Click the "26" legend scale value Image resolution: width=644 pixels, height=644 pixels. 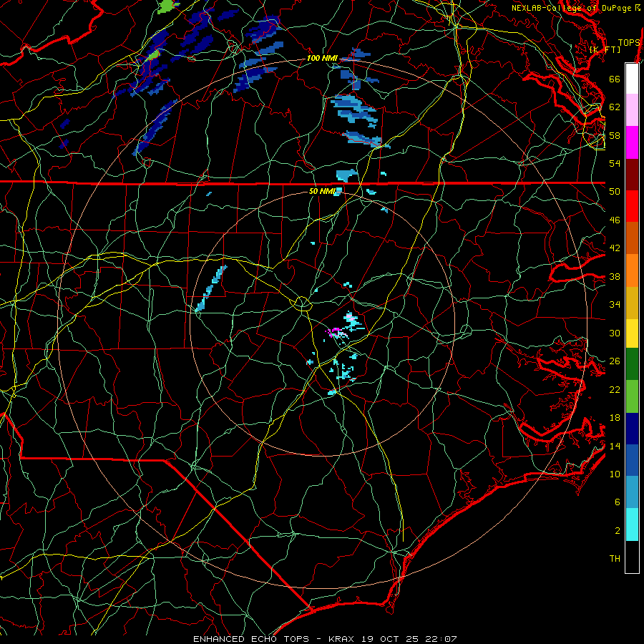point(615,361)
